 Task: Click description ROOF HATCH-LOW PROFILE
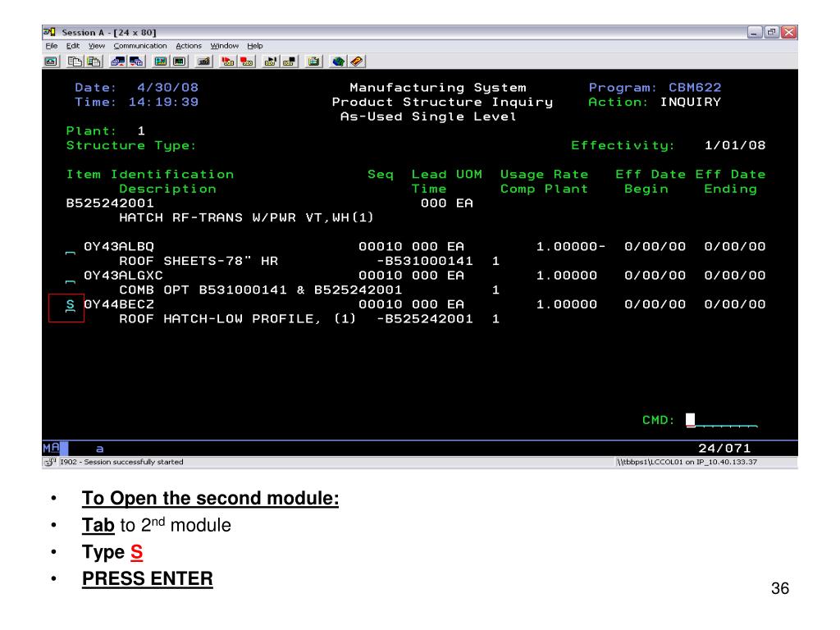coord(220,319)
